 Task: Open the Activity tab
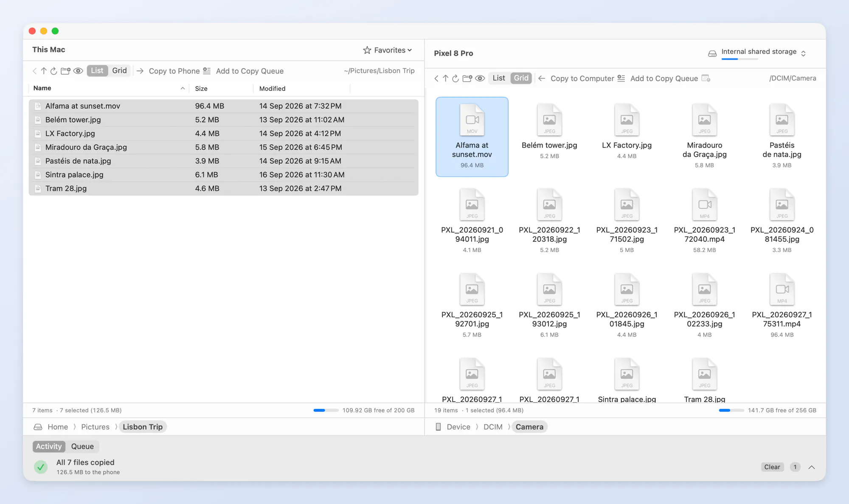point(49,446)
